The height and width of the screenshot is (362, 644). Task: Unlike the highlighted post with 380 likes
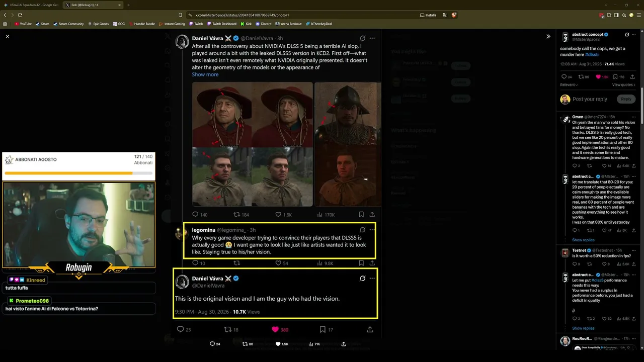[280, 330]
